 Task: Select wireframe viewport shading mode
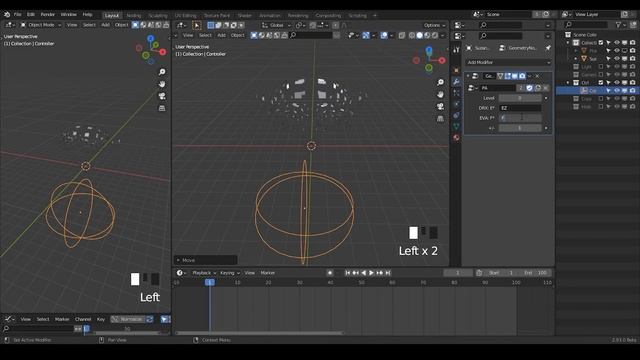412,36
